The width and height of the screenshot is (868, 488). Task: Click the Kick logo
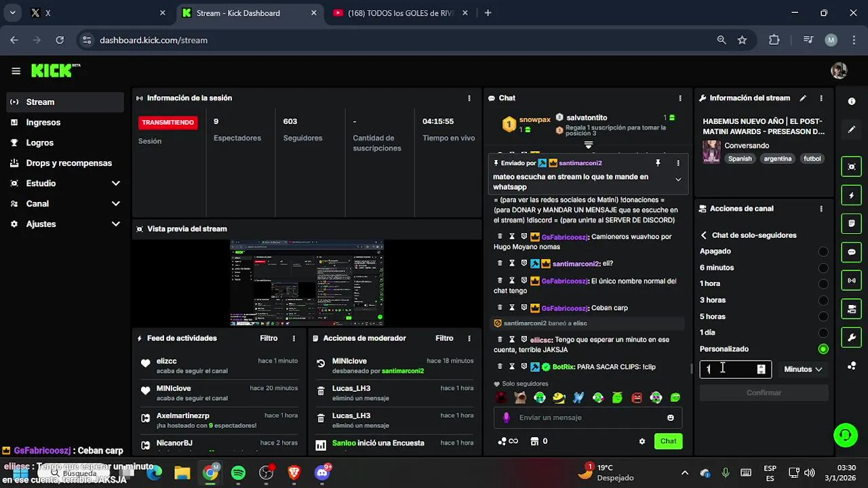[x=55, y=70]
